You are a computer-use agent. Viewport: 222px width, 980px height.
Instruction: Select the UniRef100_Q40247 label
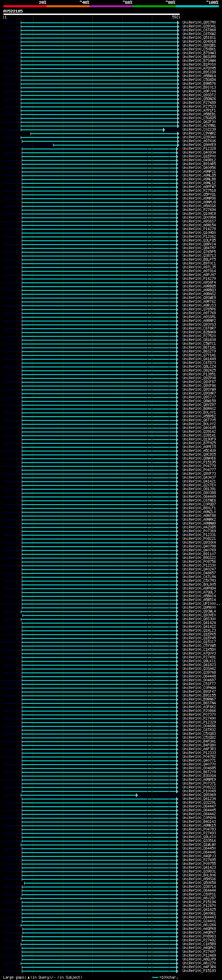point(199,569)
